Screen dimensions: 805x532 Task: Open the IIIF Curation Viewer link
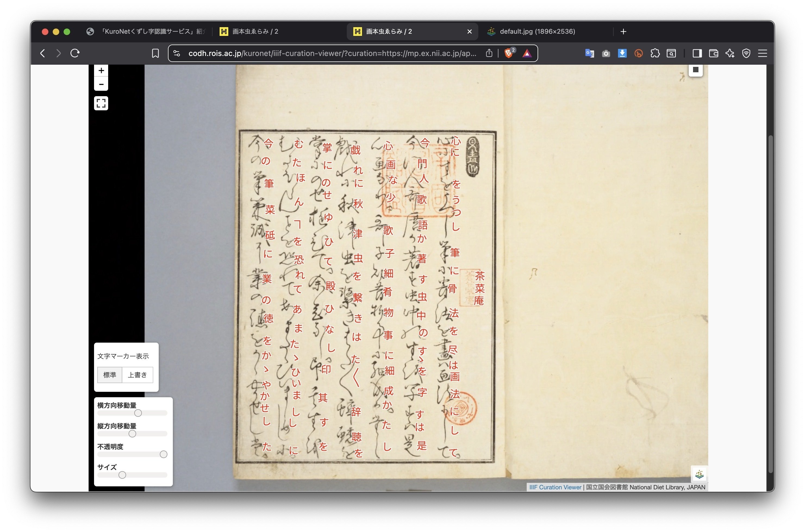click(x=555, y=487)
